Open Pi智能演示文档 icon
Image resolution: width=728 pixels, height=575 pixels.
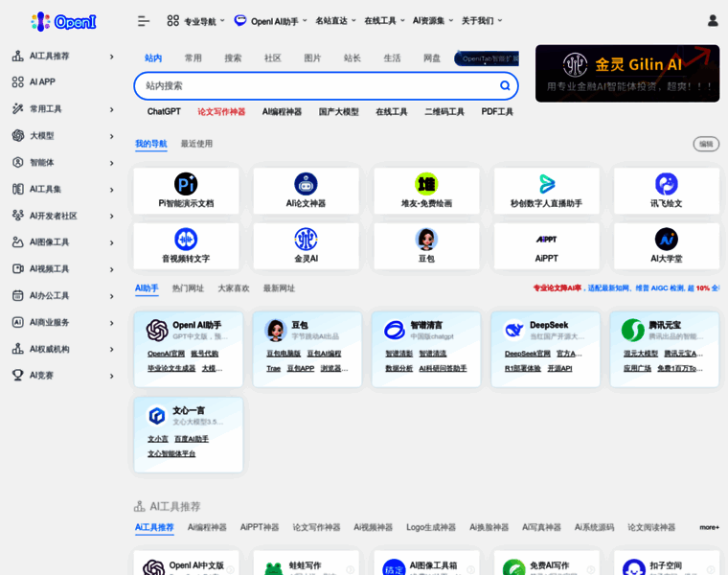coord(186,184)
